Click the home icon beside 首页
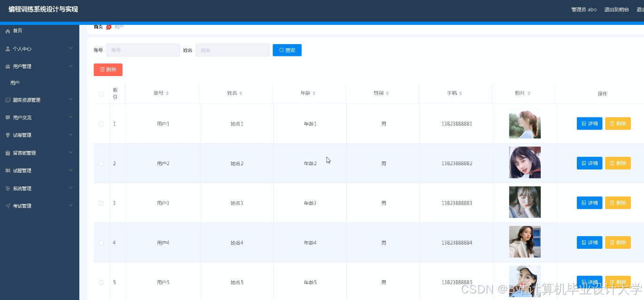The height and width of the screenshot is (300, 644). tap(8, 31)
